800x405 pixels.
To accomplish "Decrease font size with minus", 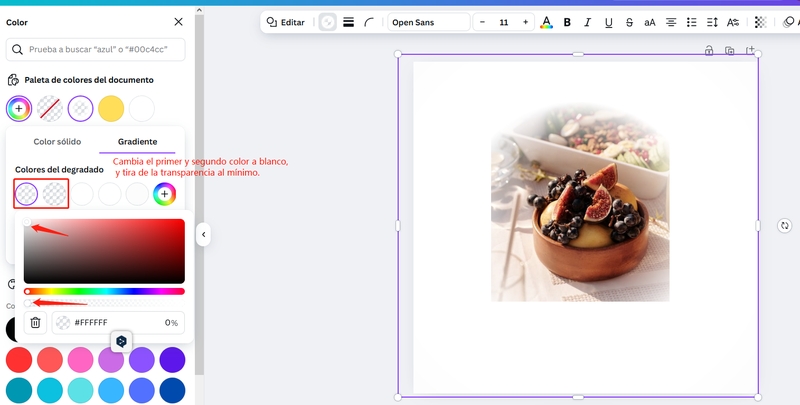I will pos(482,22).
